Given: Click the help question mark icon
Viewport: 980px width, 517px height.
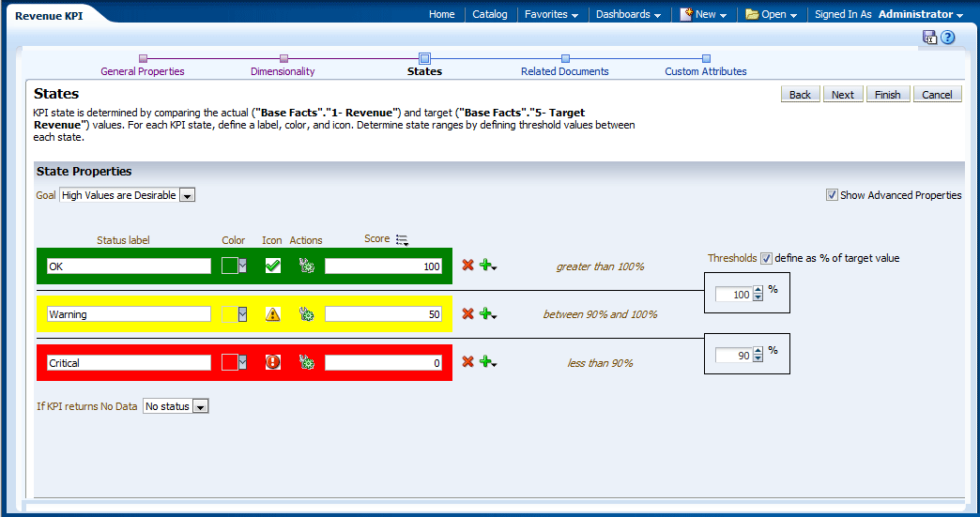Looking at the screenshot, I should 948,38.
